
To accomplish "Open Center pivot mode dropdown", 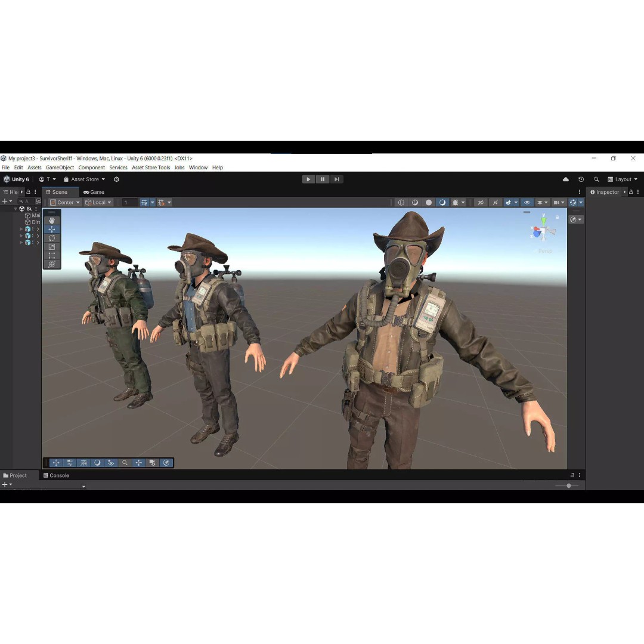I will [x=65, y=203].
